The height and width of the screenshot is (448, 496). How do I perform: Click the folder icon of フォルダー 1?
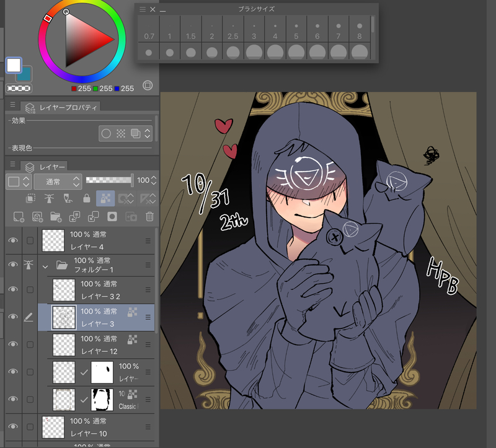pyautogui.click(x=62, y=265)
